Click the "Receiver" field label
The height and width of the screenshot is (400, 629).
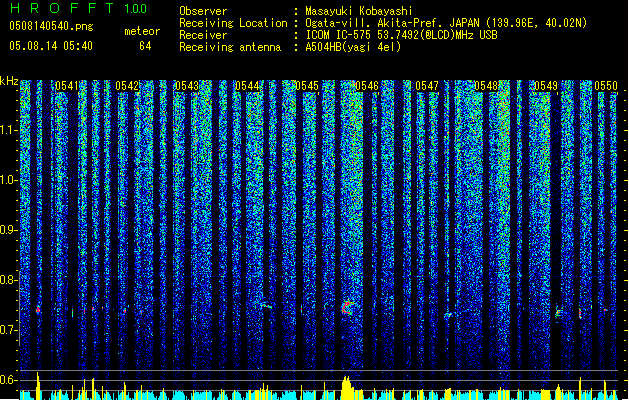pos(203,35)
